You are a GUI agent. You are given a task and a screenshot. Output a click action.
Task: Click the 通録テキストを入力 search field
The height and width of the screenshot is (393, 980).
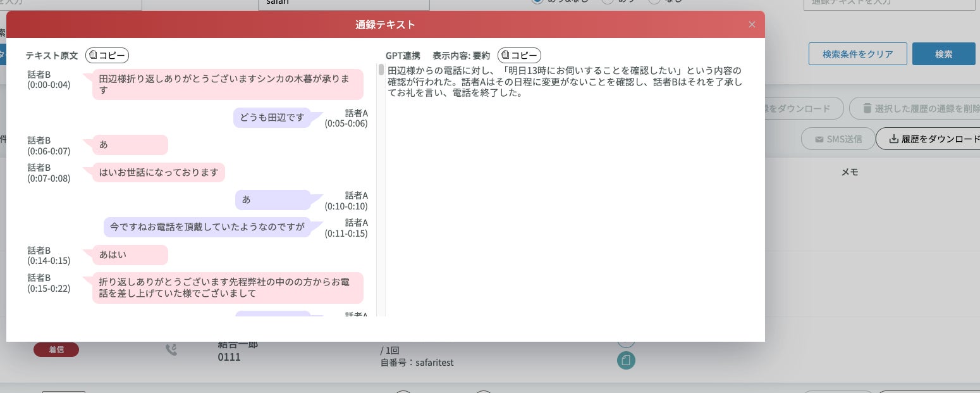click(x=889, y=3)
